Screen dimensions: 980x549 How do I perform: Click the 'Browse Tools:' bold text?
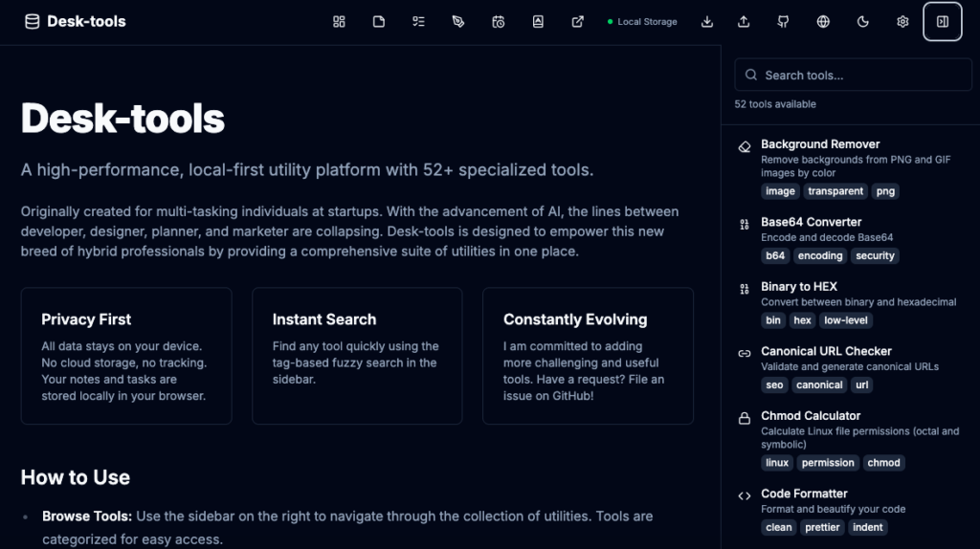point(87,516)
